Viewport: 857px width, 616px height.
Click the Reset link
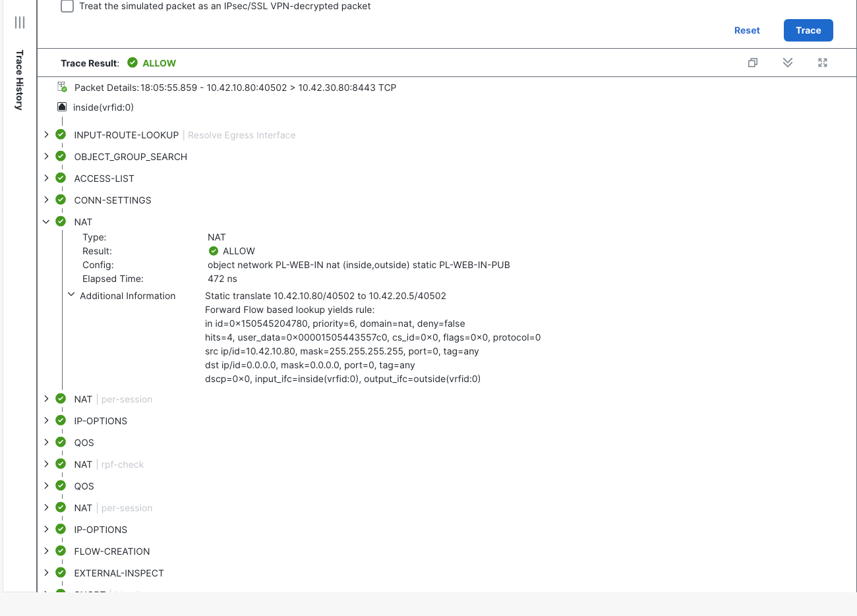point(747,30)
